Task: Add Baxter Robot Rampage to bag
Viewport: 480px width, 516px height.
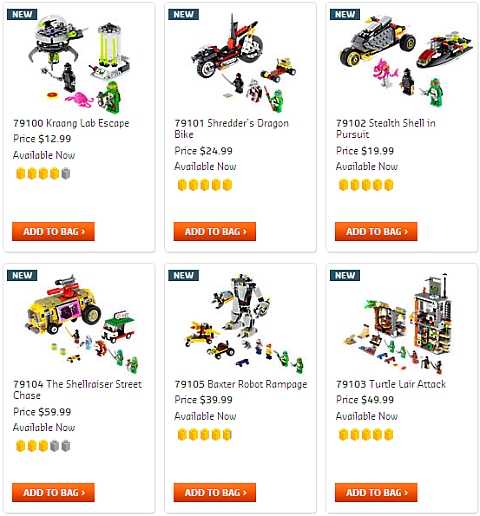Action: coord(215,492)
